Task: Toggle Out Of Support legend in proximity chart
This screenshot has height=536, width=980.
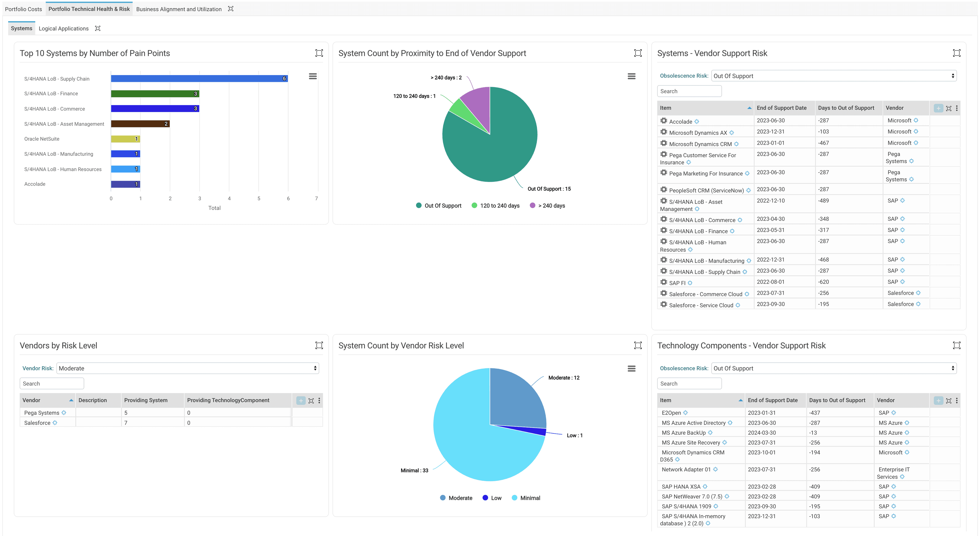Action: (x=439, y=206)
